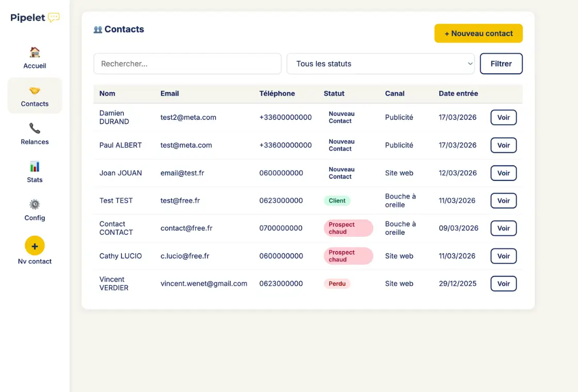Click the Pipelet speech bubble logo icon
Viewport: 578px width, 392px height.
pyautogui.click(x=53, y=17)
